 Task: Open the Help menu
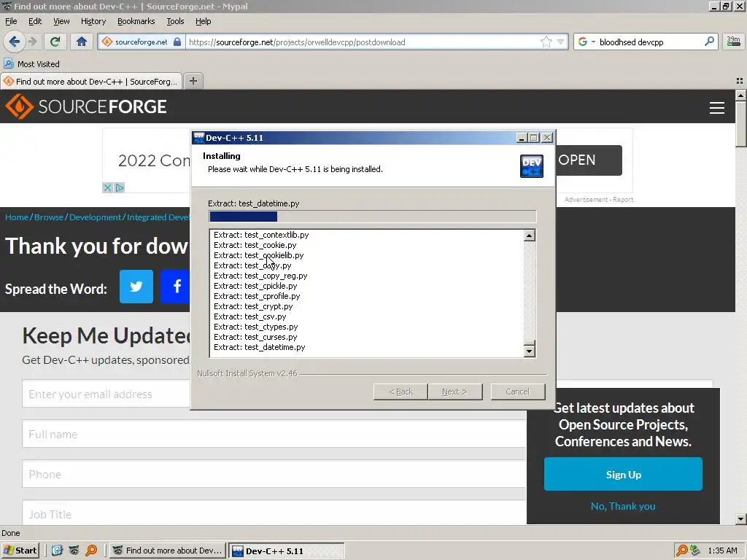point(203,21)
